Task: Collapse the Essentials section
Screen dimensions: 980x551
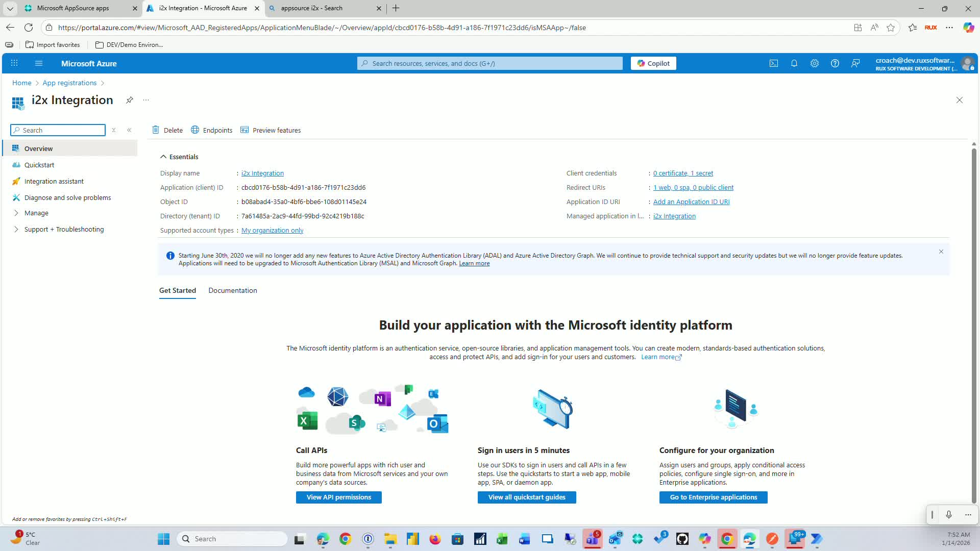Action: (x=163, y=157)
